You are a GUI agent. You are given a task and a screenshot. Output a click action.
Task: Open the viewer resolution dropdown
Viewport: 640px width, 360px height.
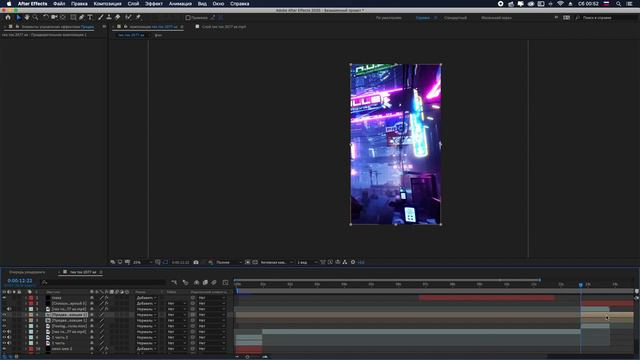tap(229, 262)
